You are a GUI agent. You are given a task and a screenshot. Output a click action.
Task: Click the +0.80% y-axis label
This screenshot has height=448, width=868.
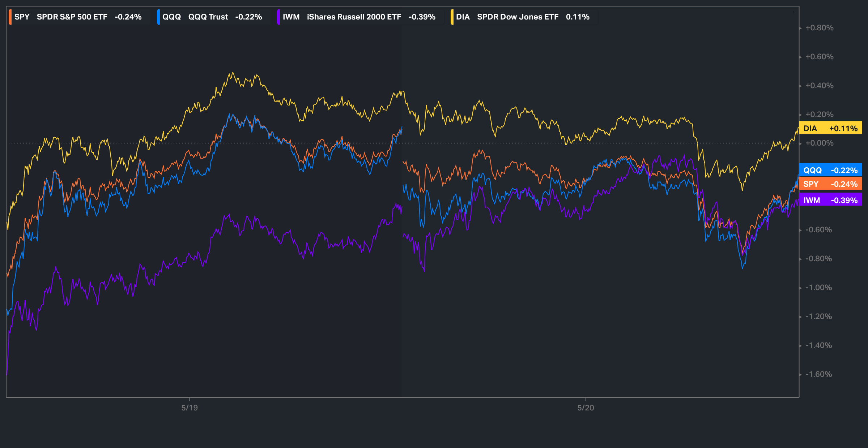tap(819, 28)
